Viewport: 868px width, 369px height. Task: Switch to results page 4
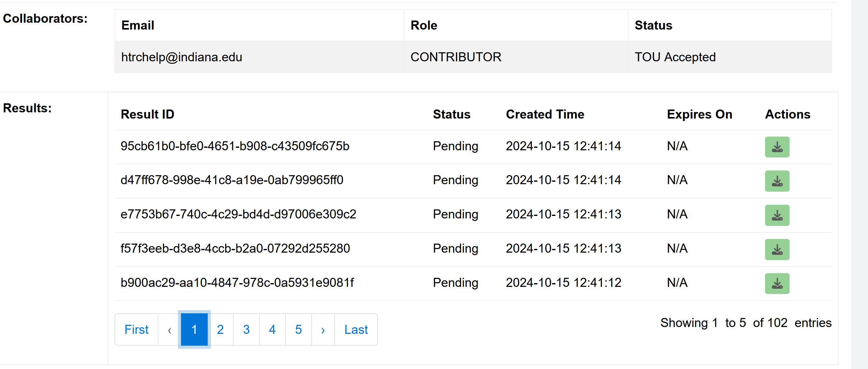coord(272,329)
